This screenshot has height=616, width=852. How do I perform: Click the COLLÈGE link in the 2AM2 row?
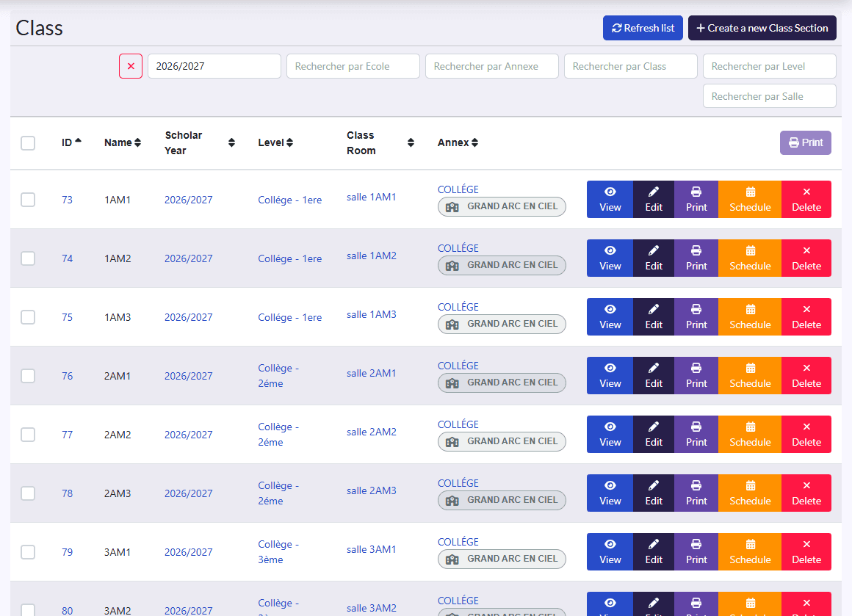pyautogui.click(x=458, y=424)
